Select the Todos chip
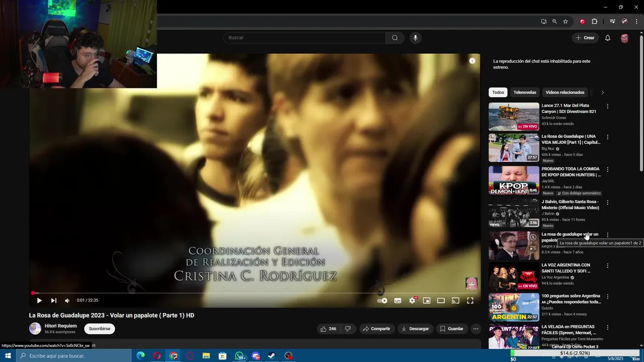Screen dimensions: 644x362 (498, 93)
